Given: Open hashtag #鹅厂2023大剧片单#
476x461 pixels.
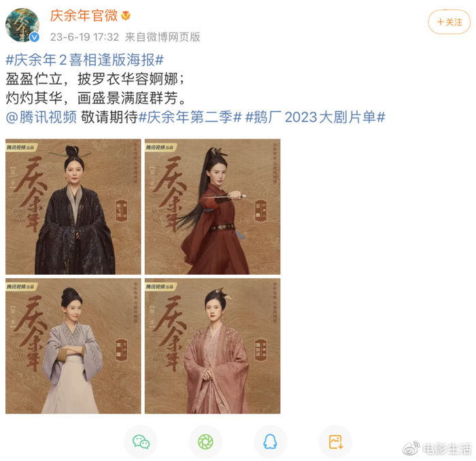Looking at the screenshot, I should 316,117.
